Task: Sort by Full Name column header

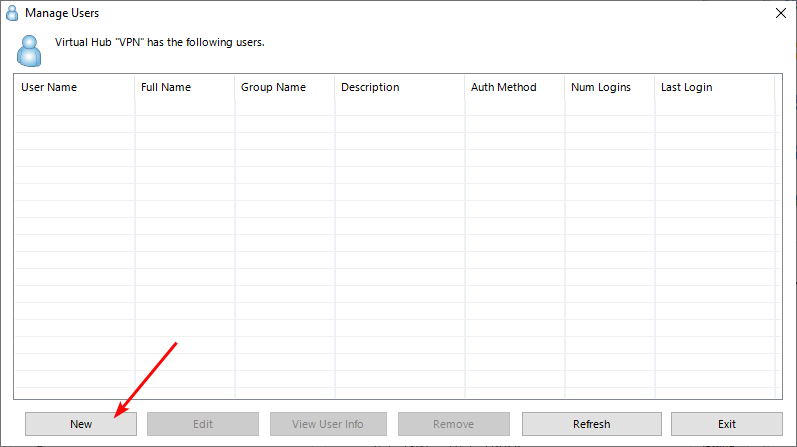Action: 185,87
